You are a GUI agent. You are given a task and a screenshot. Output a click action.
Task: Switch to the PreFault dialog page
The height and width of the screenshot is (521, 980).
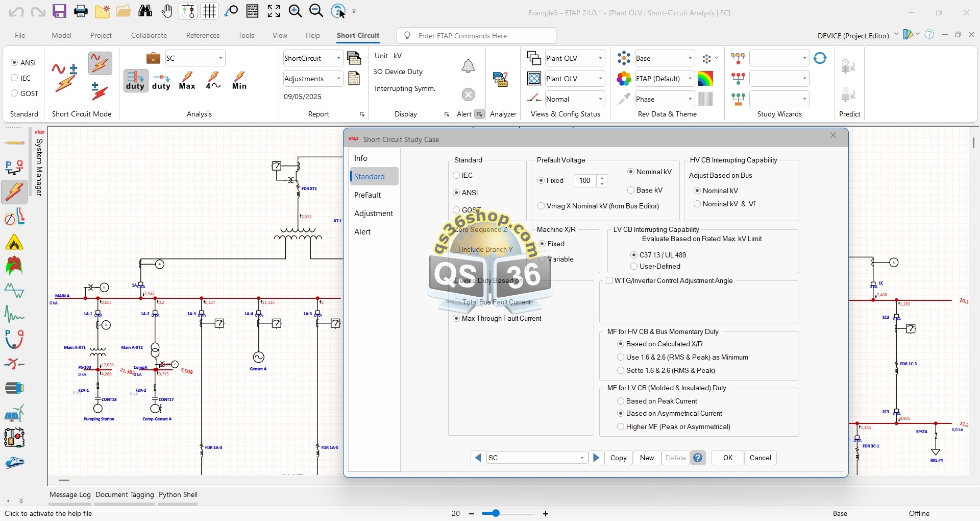(x=374, y=195)
